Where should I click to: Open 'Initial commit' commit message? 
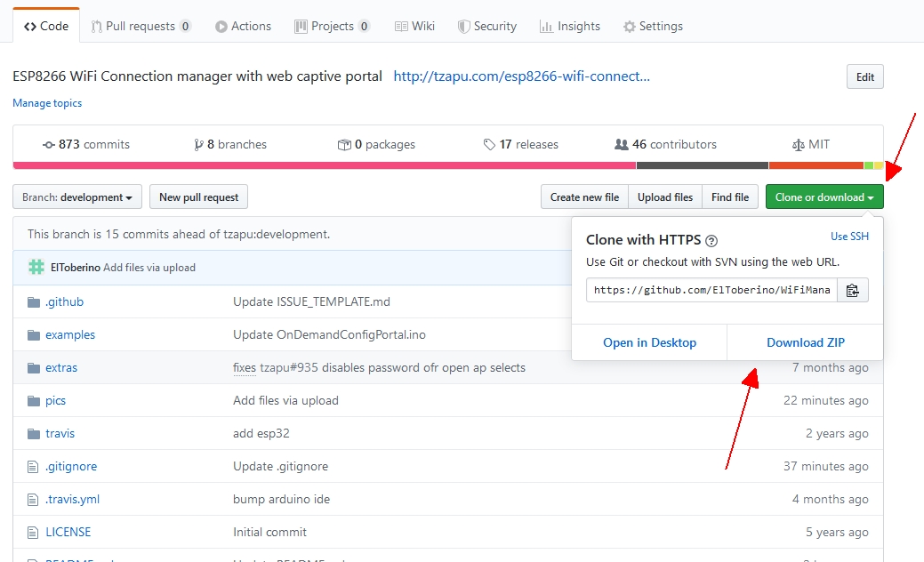click(x=269, y=532)
